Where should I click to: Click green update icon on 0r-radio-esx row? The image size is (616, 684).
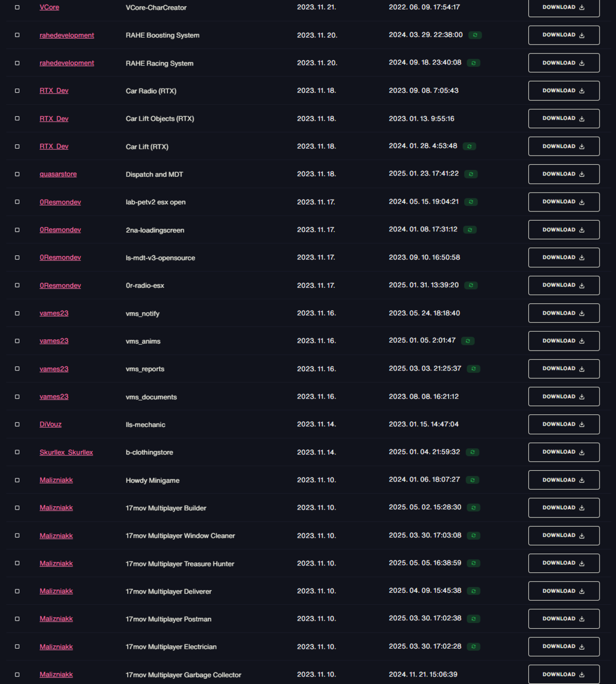point(471,285)
